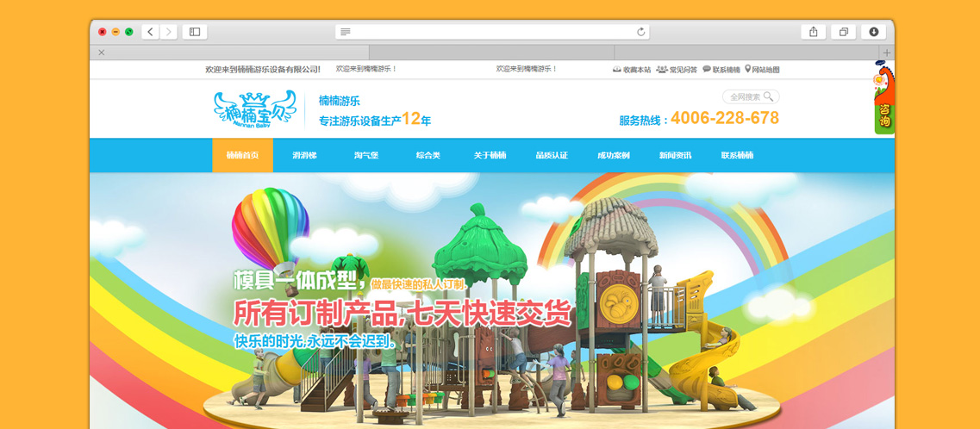This screenshot has height=429, width=980.
Task: Open the browser share button
Action: (813, 32)
